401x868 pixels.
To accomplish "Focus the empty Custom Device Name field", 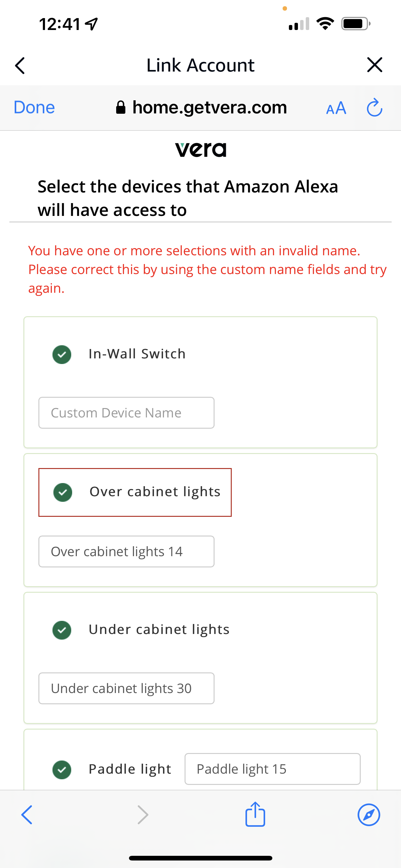I will [126, 413].
